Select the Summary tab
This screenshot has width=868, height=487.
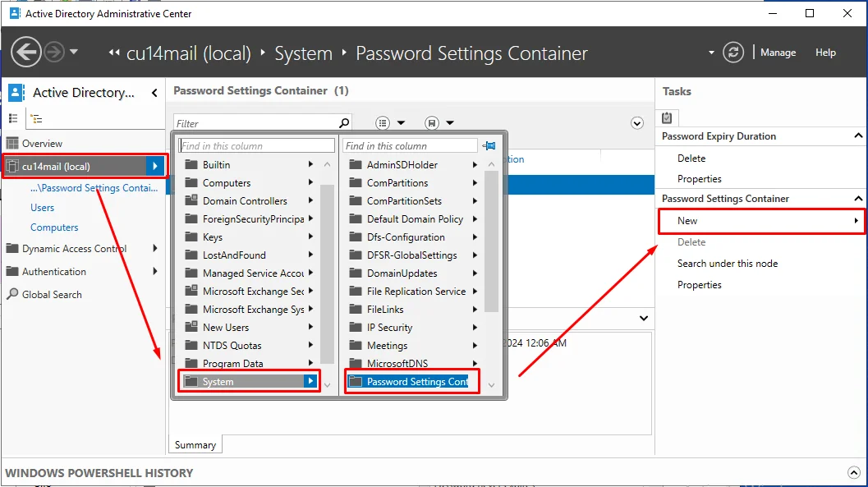195,445
